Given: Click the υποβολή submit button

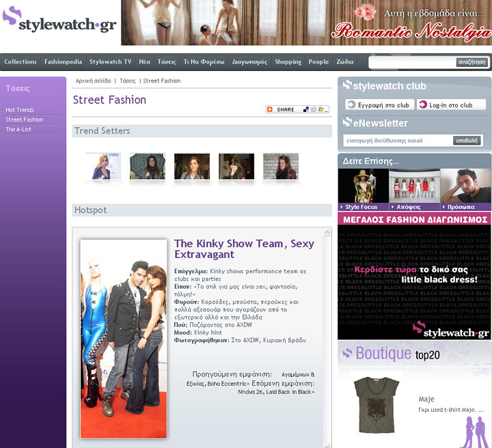Looking at the screenshot, I should (x=467, y=141).
